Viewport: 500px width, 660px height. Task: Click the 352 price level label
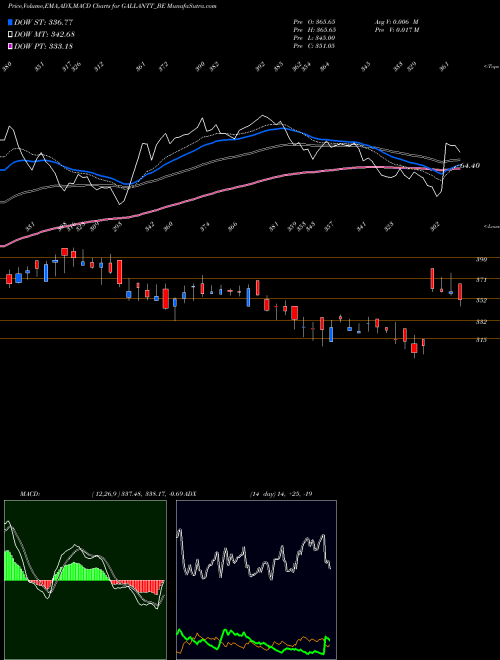coord(481,301)
